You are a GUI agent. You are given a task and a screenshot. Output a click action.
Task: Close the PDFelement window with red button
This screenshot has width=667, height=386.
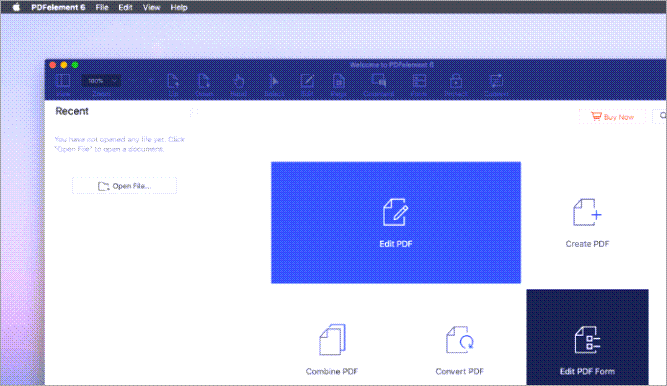click(53, 65)
